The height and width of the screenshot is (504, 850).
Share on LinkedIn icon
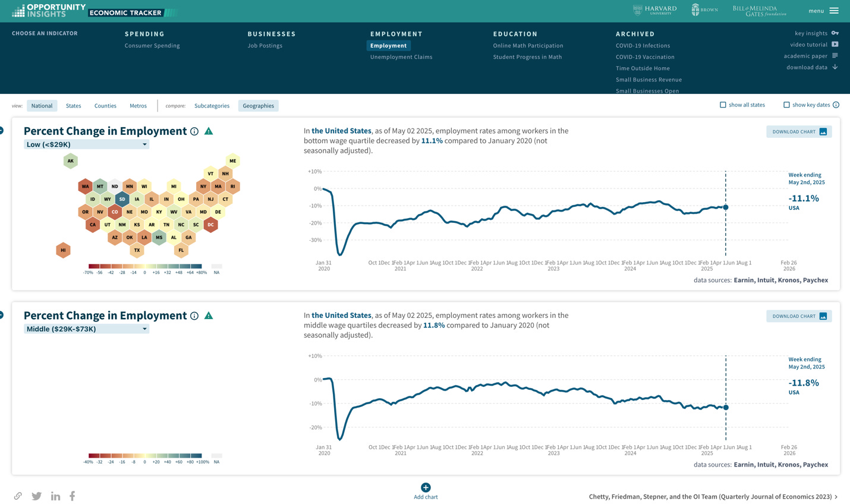[x=55, y=496]
